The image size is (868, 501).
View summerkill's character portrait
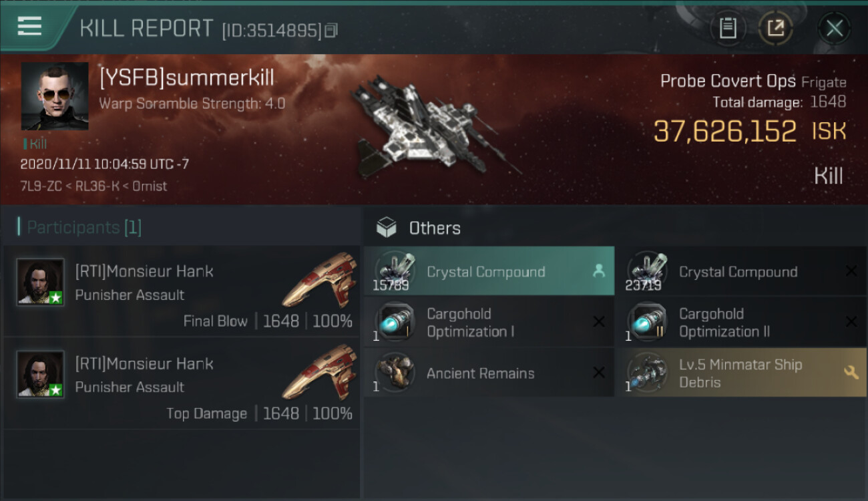(x=55, y=96)
